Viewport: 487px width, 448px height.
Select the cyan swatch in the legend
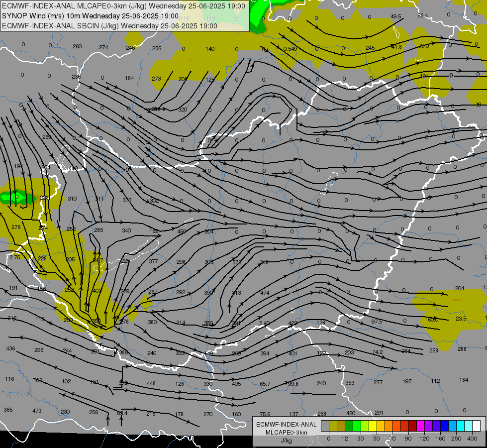461,426
